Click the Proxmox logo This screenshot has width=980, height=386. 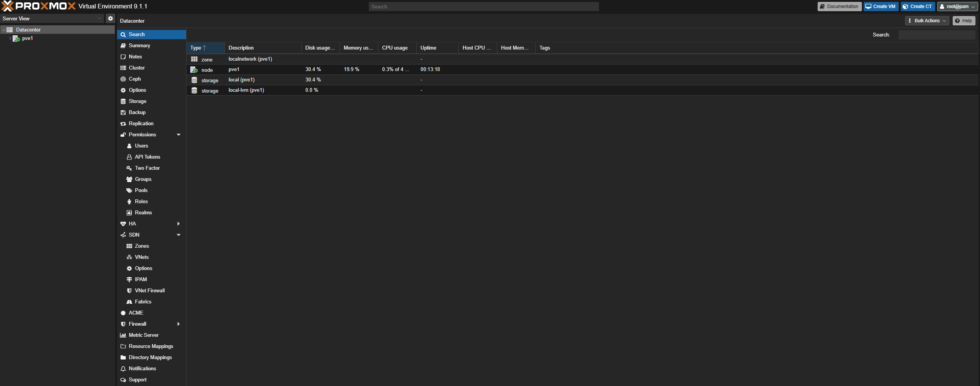pos(38,6)
